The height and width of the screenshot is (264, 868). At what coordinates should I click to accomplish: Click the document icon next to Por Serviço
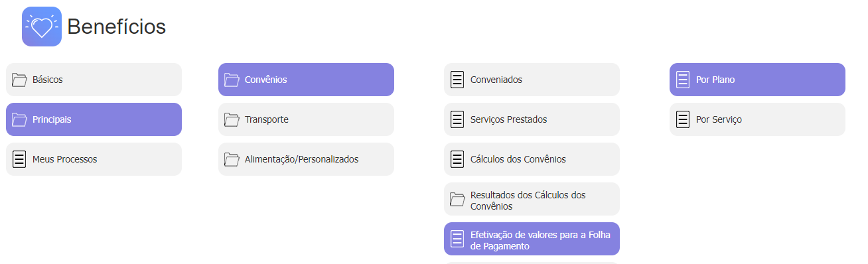pyautogui.click(x=683, y=119)
